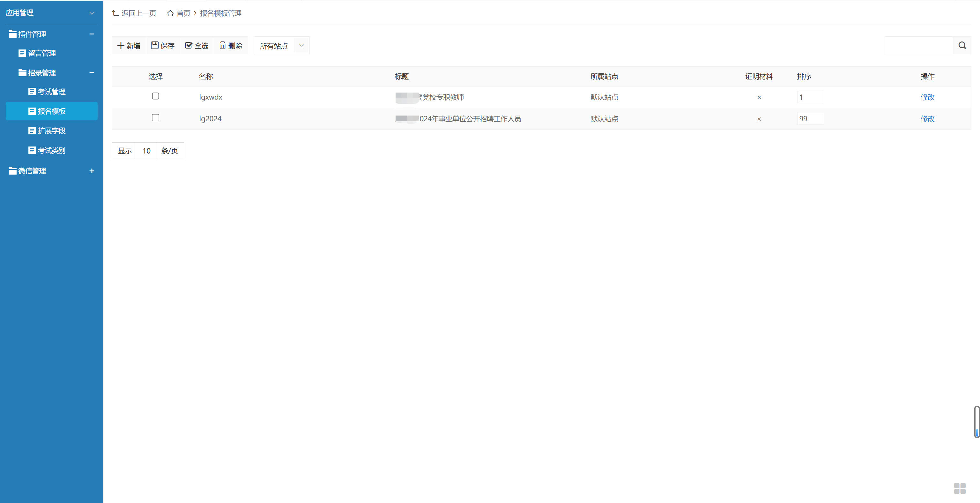Click the sort order field showing 1
Viewport: 980px width, 503px height.
click(x=810, y=97)
